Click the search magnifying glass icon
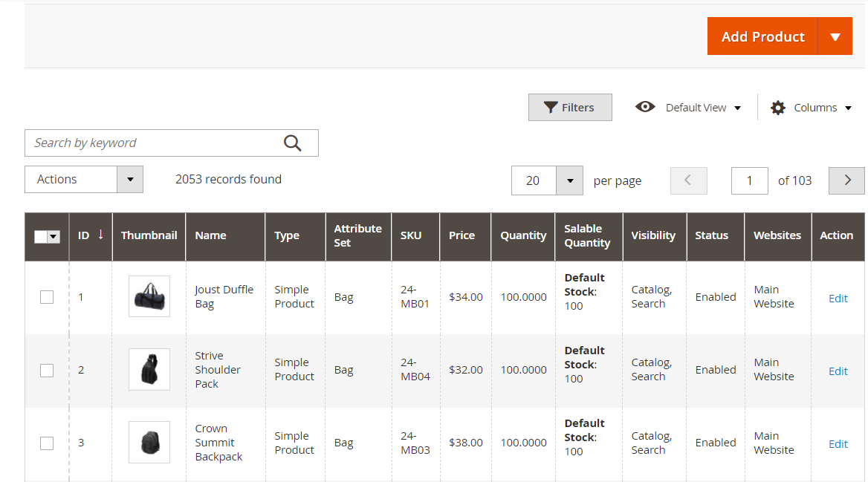 [293, 143]
